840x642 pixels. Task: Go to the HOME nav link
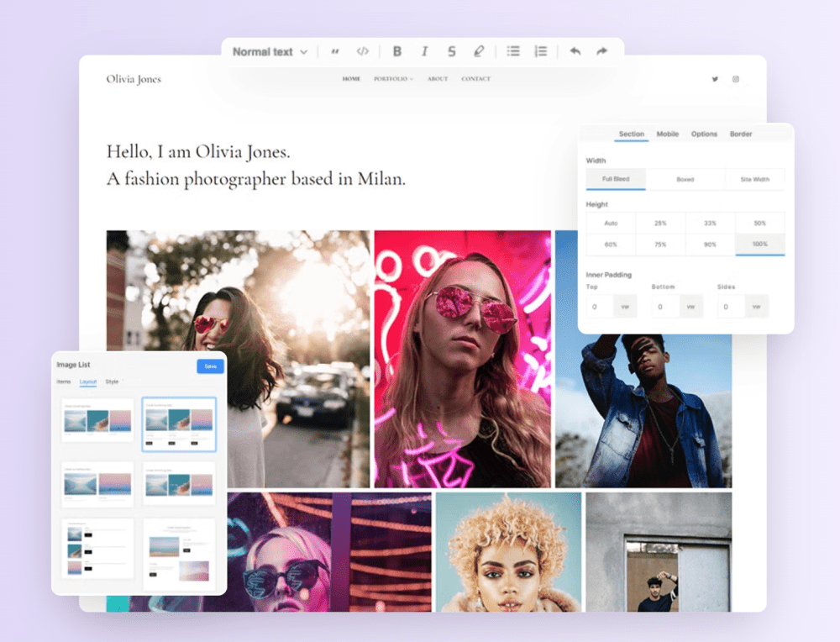coord(351,79)
